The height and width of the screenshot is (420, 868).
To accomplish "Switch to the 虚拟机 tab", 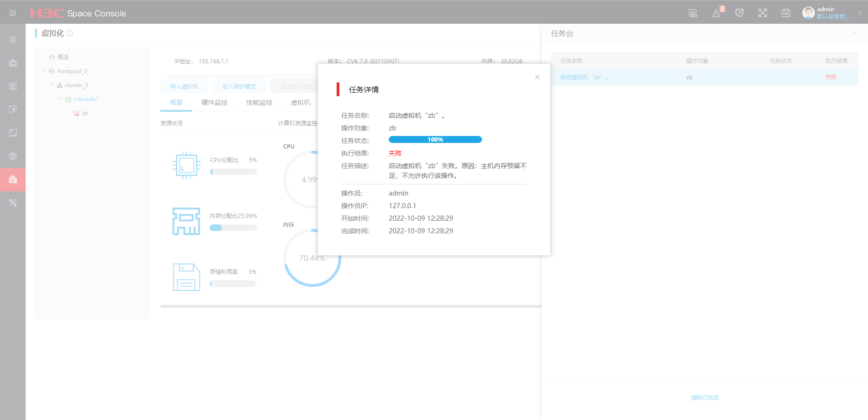I will point(301,102).
